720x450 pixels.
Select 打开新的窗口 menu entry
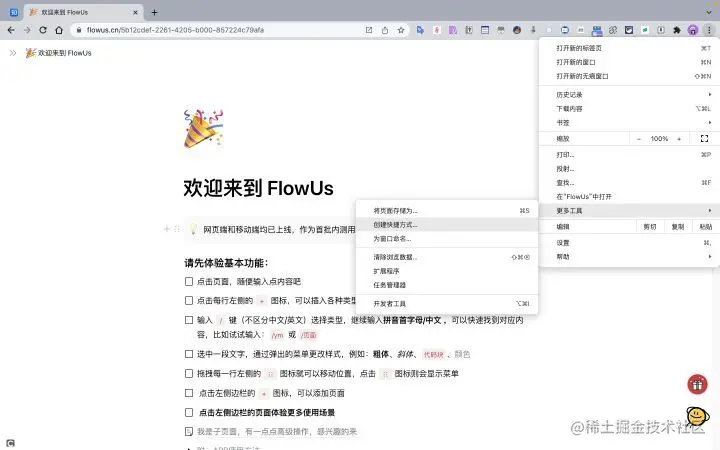629,62
